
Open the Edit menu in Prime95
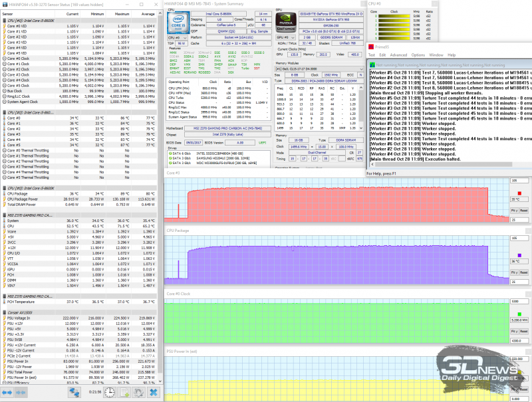coord(382,55)
